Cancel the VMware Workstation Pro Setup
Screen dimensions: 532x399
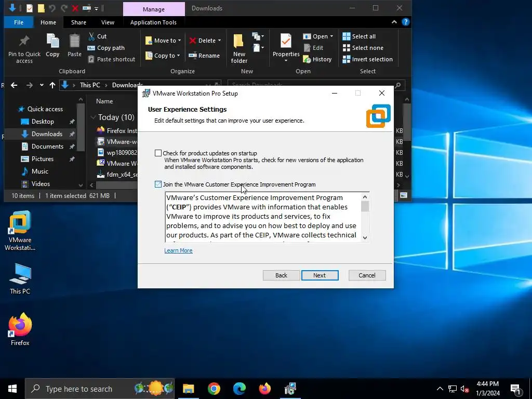point(367,275)
